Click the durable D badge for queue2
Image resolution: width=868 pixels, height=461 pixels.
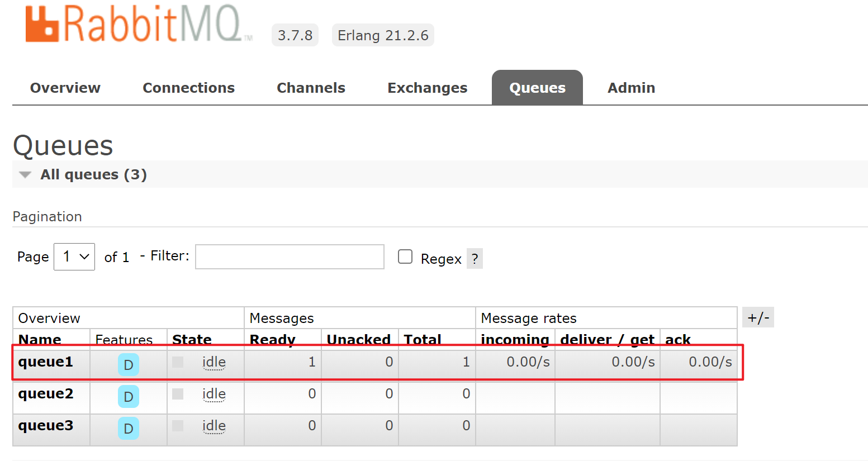[x=128, y=397]
